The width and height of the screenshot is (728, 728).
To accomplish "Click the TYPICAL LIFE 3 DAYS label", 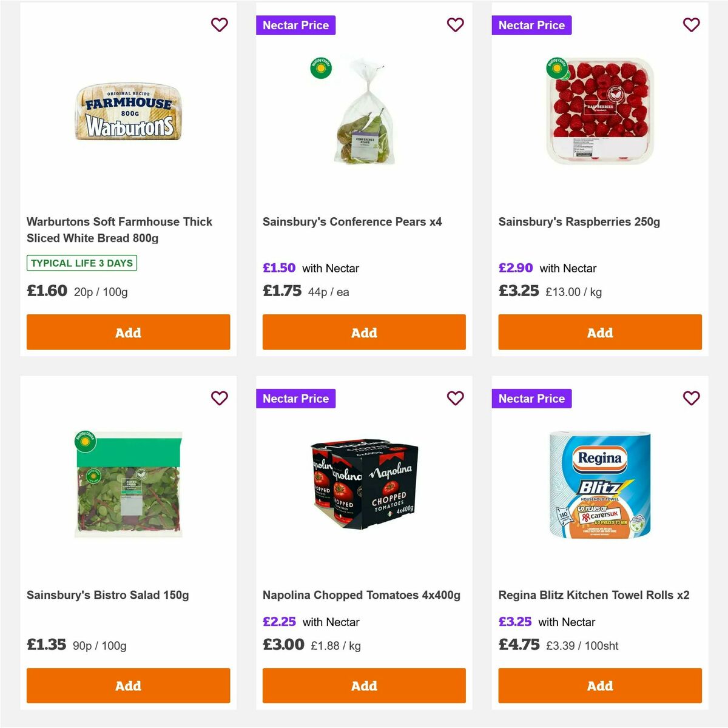I will click(81, 263).
